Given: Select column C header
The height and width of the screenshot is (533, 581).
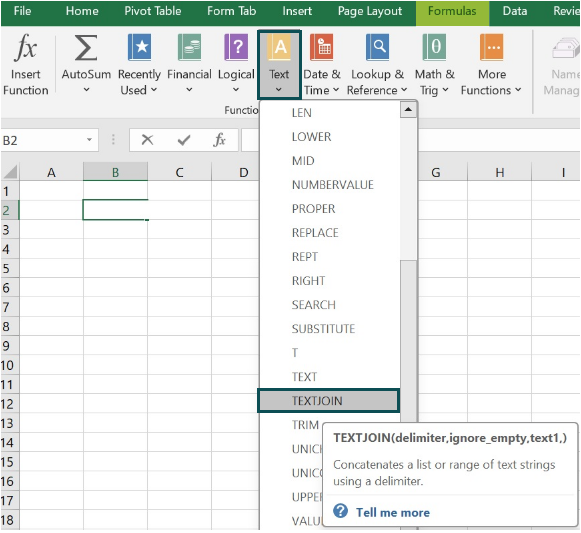Looking at the screenshot, I should [x=179, y=172].
